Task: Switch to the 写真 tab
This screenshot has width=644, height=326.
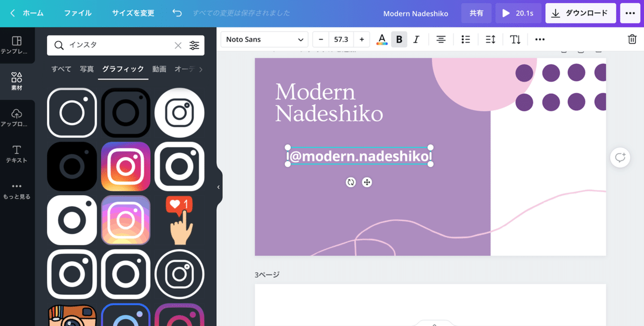Action: click(x=87, y=69)
